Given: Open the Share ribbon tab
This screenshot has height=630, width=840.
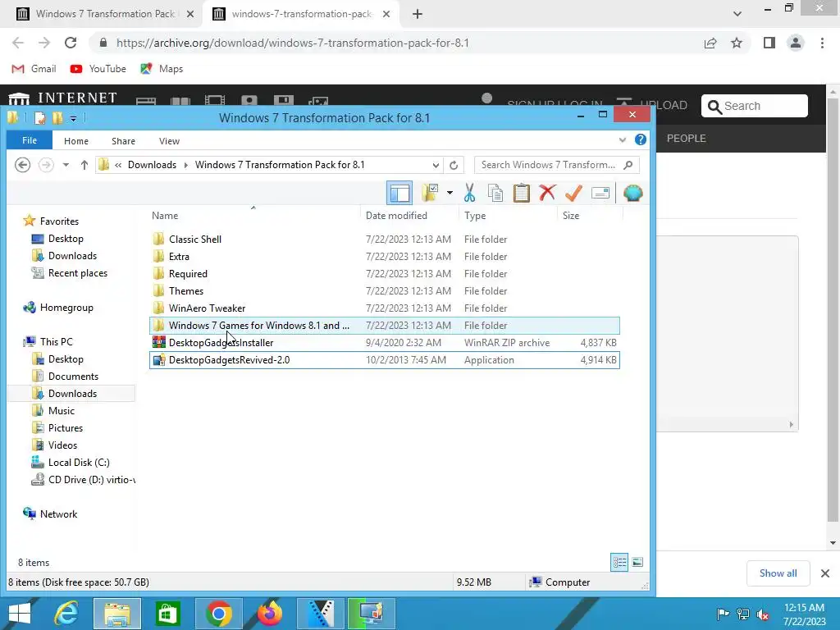Looking at the screenshot, I should [x=123, y=141].
